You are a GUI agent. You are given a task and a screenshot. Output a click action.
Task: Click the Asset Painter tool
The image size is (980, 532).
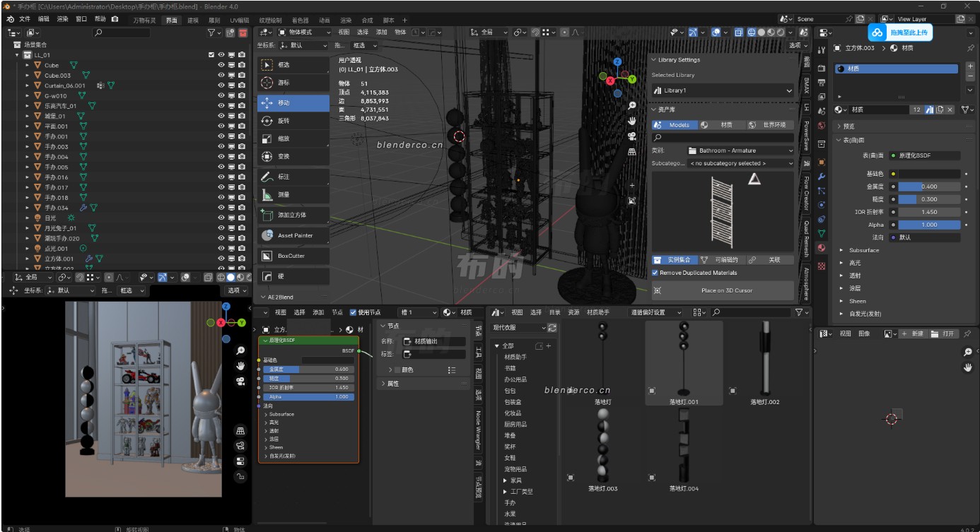click(x=293, y=235)
